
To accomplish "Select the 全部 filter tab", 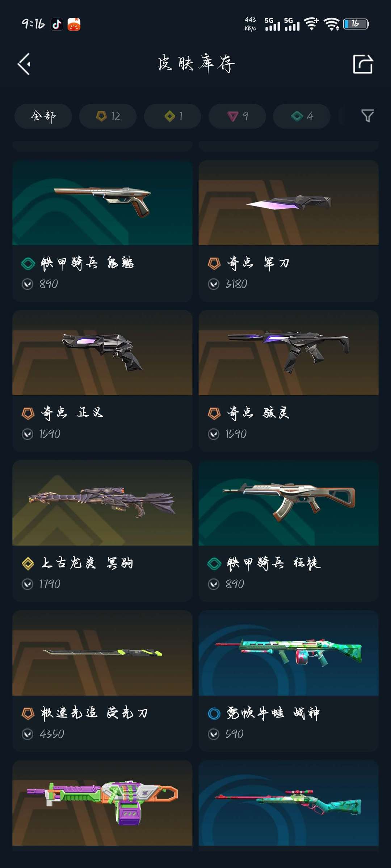I will [43, 116].
